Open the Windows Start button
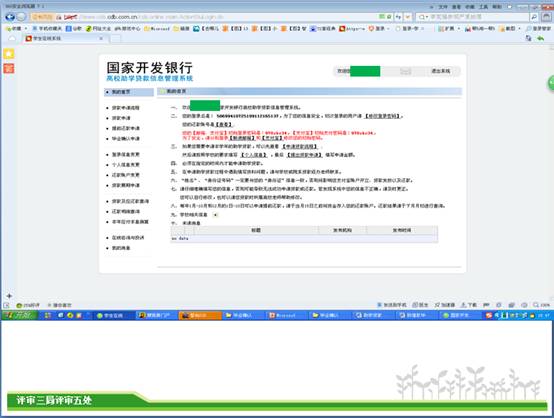Screen dimensions: 554x418 tap(19, 315)
